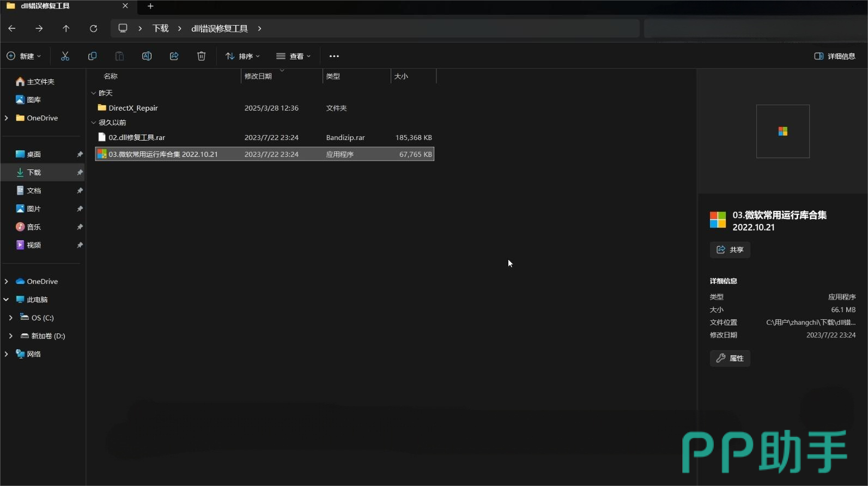Viewport: 868px width, 486px height.
Task: Toggle the 详细信息 details pane
Action: (x=834, y=56)
